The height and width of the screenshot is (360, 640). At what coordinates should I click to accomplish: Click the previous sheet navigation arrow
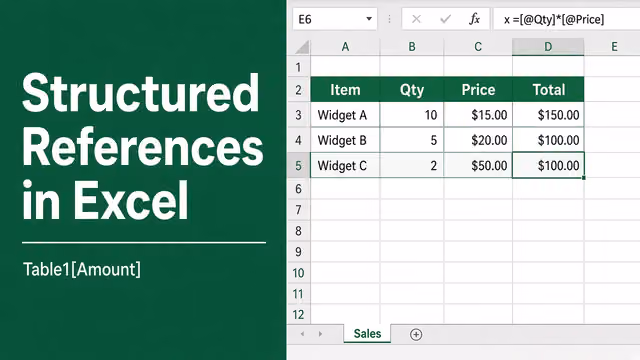[x=302, y=334]
